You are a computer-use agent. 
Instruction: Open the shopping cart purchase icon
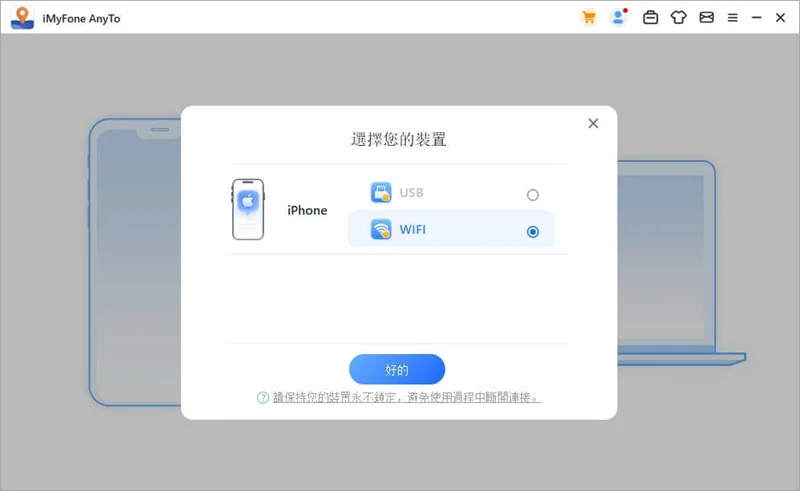[x=589, y=18]
